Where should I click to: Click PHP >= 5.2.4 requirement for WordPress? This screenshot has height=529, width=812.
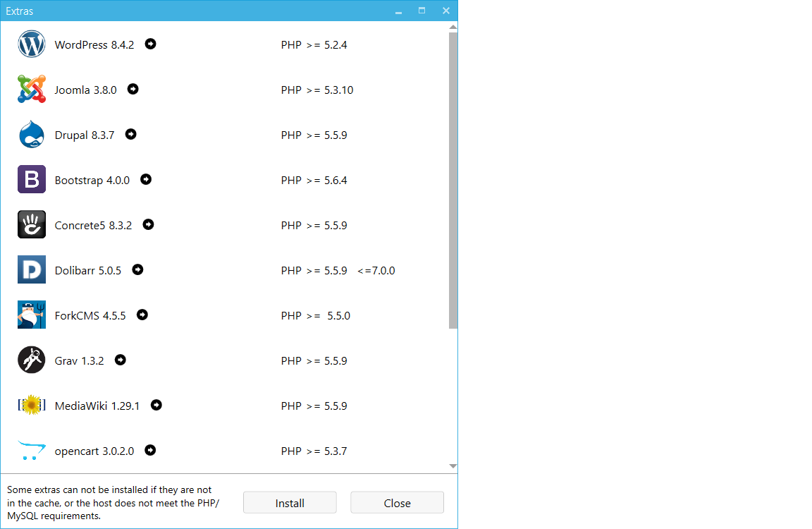[x=314, y=45]
